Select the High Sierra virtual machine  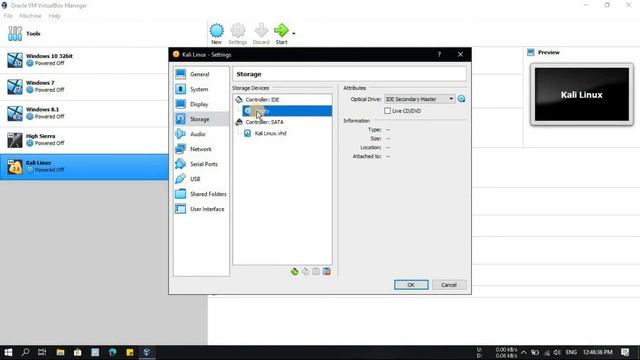pos(84,140)
